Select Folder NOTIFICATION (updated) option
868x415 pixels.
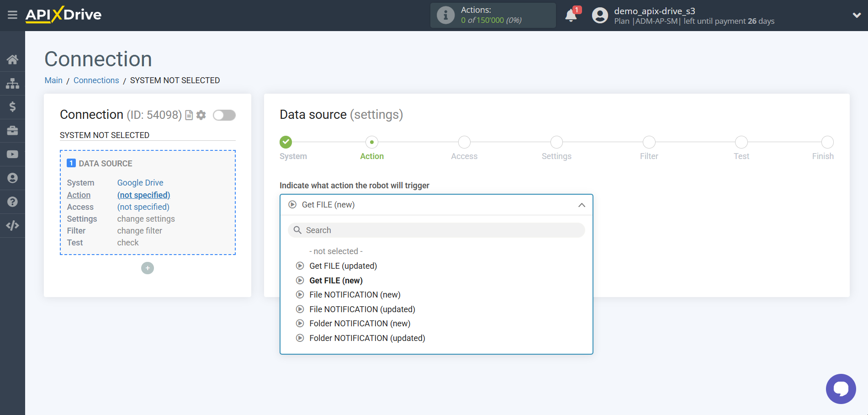[367, 338]
